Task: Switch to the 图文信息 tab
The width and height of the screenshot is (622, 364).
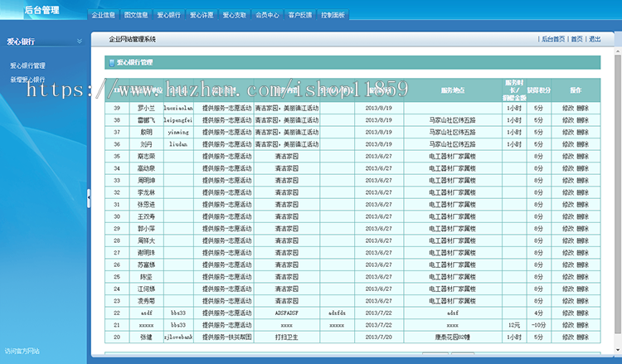Action: (136, 15)
